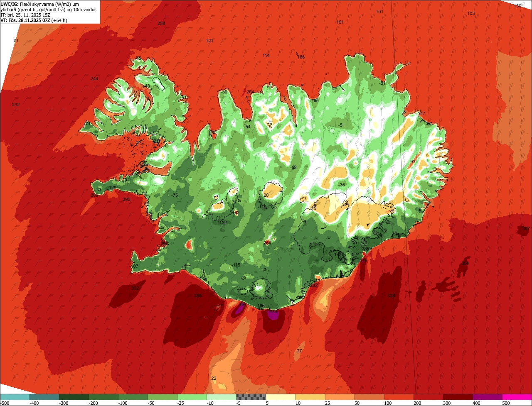Click the -132 value below the western glacier
The width and height of the screenshot is (532, 406).
pos(223,223)
